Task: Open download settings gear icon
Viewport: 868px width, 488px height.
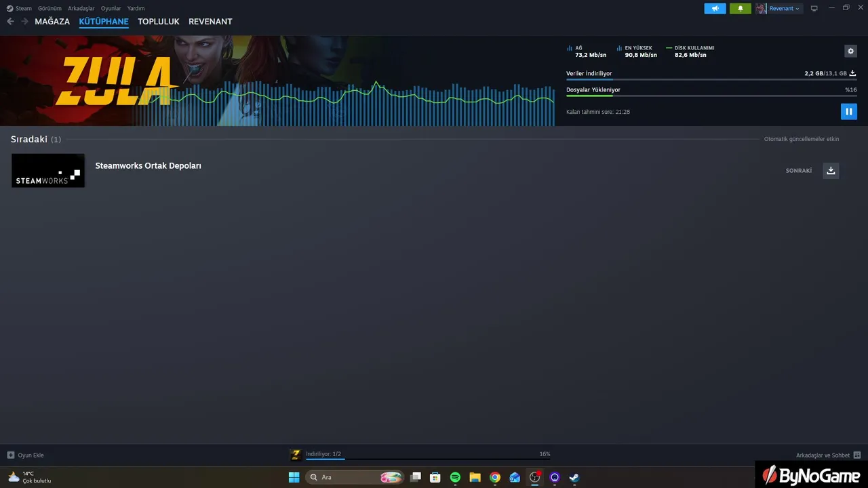Action: pos(850,51)
